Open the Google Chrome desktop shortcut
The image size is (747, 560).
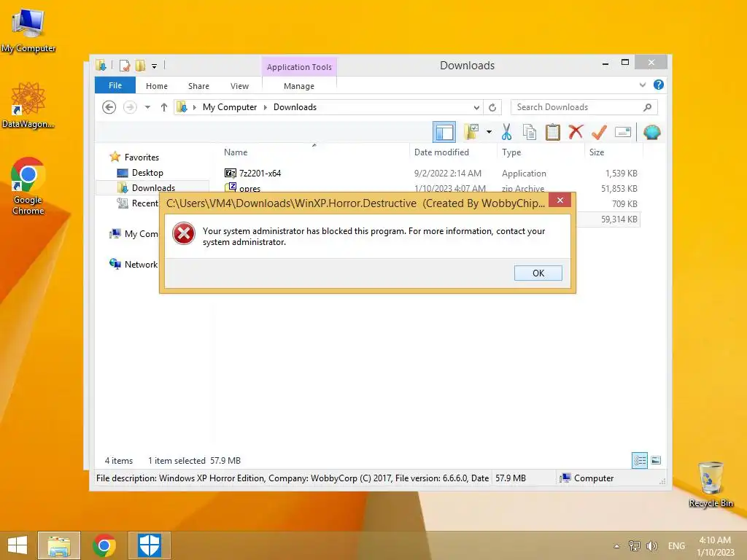tap(28, 186)
